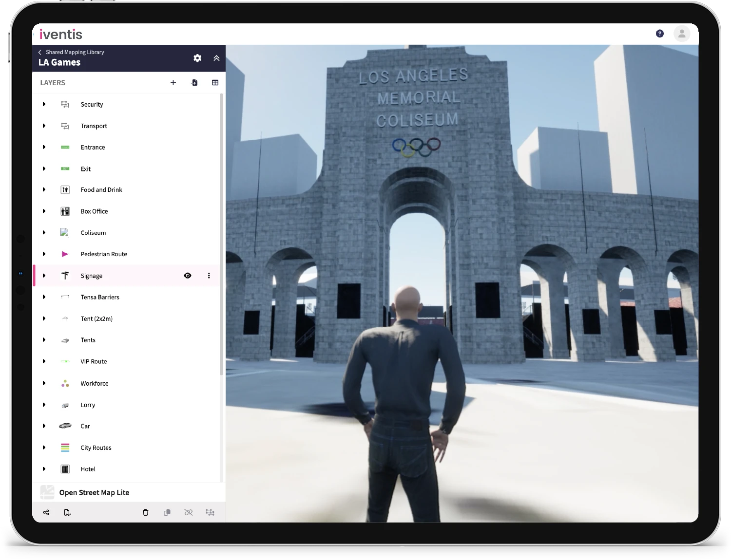Expand the Food and Drink layer

pyautogui.click(x=44, y=190)
